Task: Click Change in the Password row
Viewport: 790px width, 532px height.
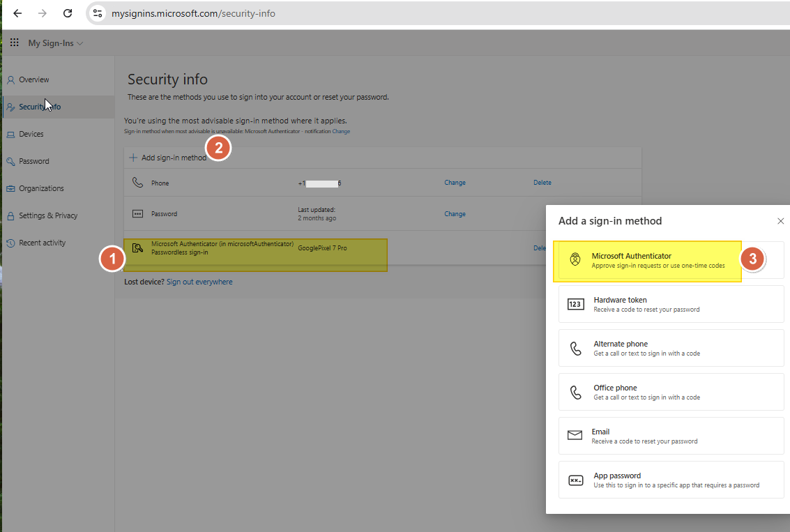Action: [455, 214]
